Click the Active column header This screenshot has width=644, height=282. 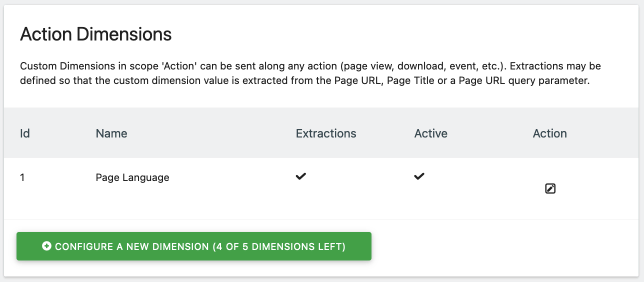click(431, 133)
